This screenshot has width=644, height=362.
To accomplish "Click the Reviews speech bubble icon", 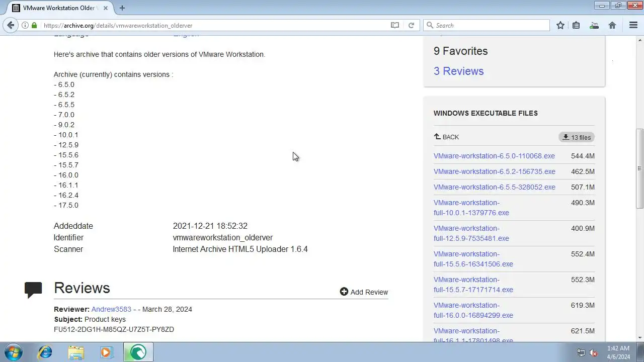I will click(33, 290).
